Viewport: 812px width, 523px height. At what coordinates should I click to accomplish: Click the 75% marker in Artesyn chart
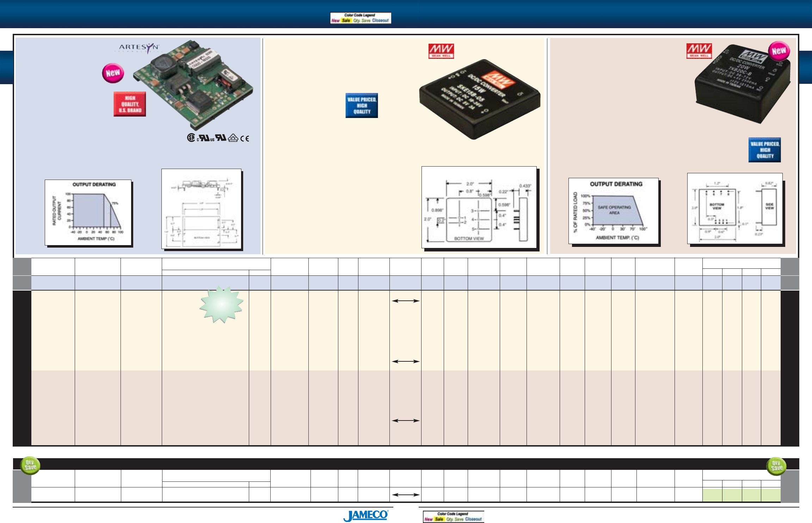115,203
